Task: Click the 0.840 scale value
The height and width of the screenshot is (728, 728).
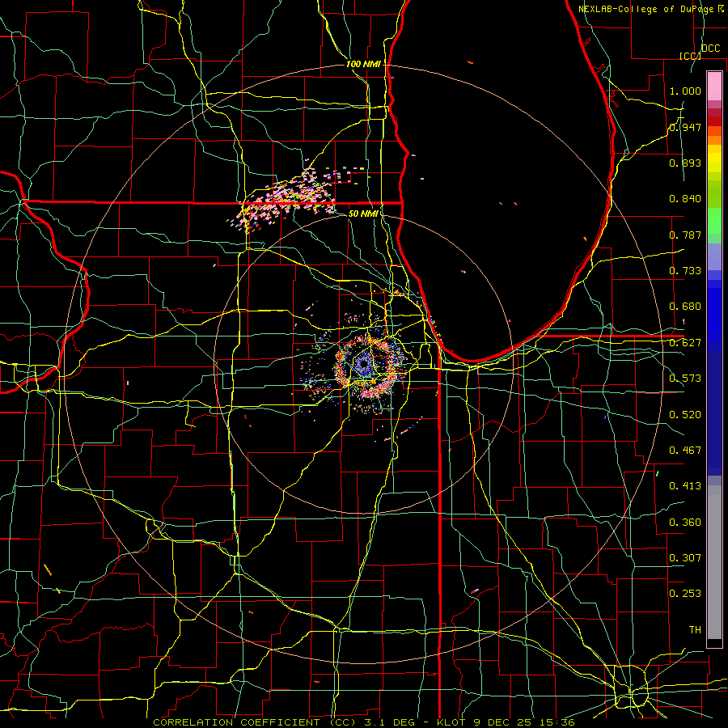Action: pyautogui.click(x=685, y=199)
